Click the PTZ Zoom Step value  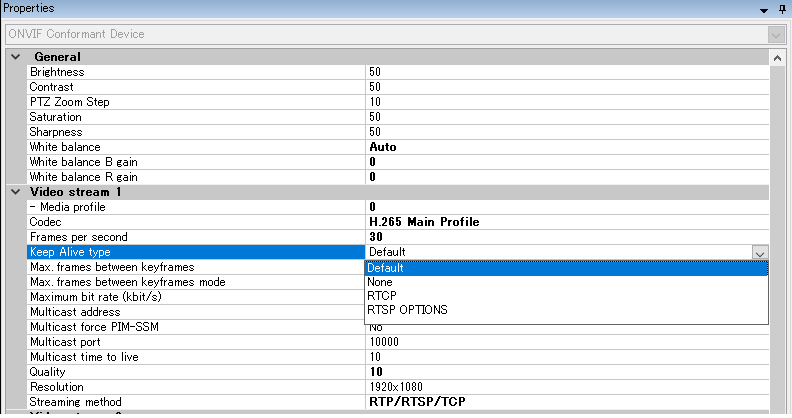coord(566,102)
